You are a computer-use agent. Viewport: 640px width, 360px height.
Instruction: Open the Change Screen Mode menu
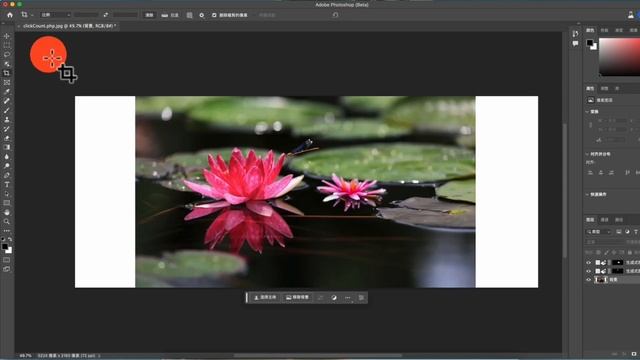[x=7, y=269]
